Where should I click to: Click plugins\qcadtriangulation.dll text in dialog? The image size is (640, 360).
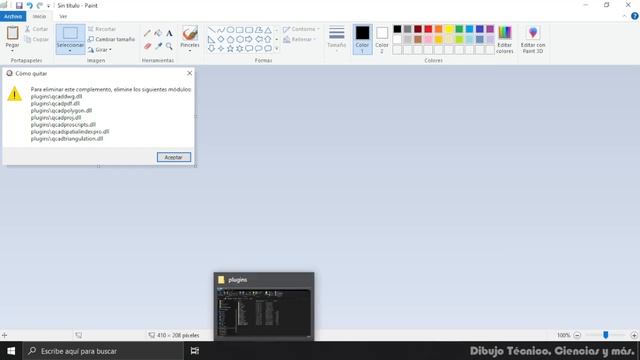pyautogui.click(x=67, y=139)
